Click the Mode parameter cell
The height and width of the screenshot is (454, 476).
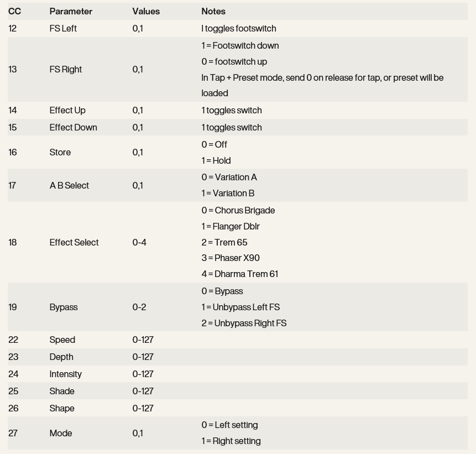tap(61, 433)
